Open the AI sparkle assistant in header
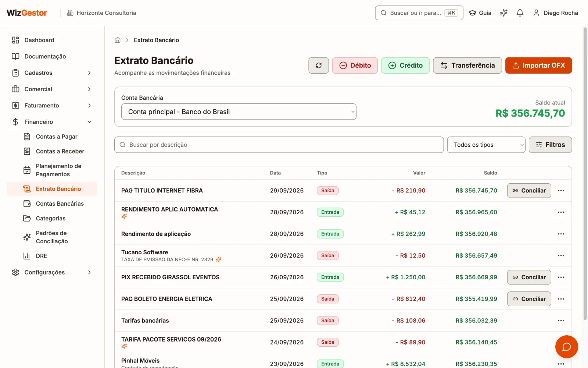Screen dimensions: 588x368 click(504, 13)
